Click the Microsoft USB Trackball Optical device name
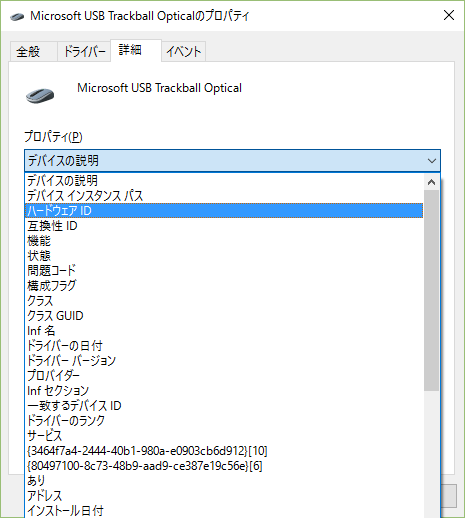The image size is (465, 518). (159, 88)
